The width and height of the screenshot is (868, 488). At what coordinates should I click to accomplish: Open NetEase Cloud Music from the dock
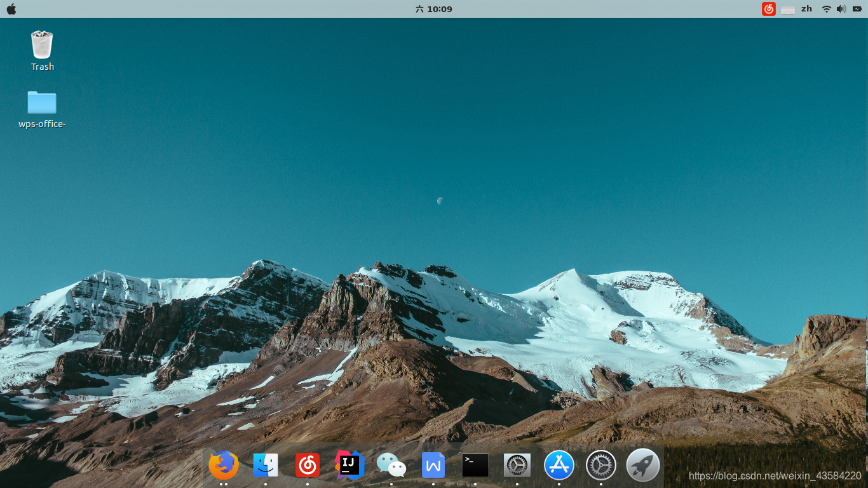[308, 465]
